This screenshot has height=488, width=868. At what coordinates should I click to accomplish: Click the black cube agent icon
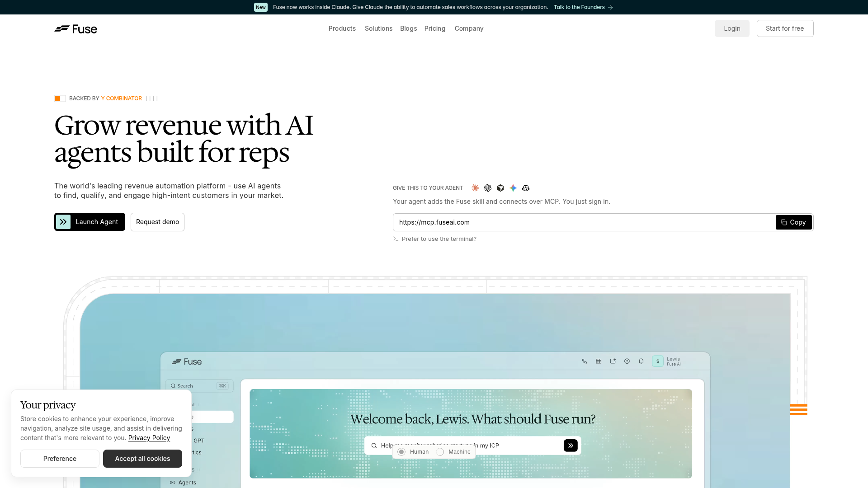point(500,188)
